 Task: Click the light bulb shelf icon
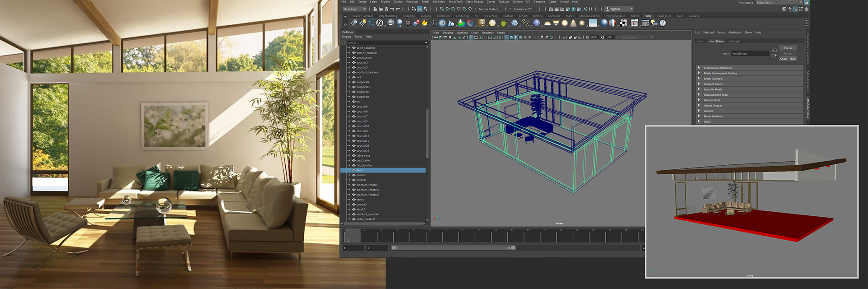tap(654, 23)
